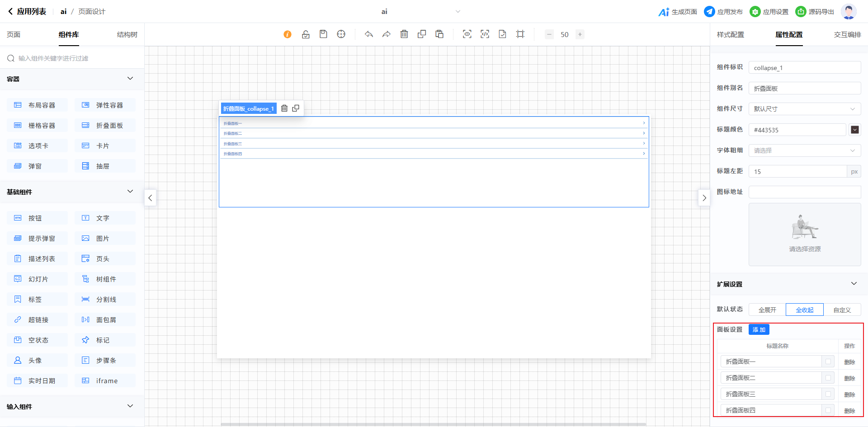The width and height of the screenshot is (868, 427).
Task: Click the trash delete icon in top toolbar
Action: coord(404,34)
